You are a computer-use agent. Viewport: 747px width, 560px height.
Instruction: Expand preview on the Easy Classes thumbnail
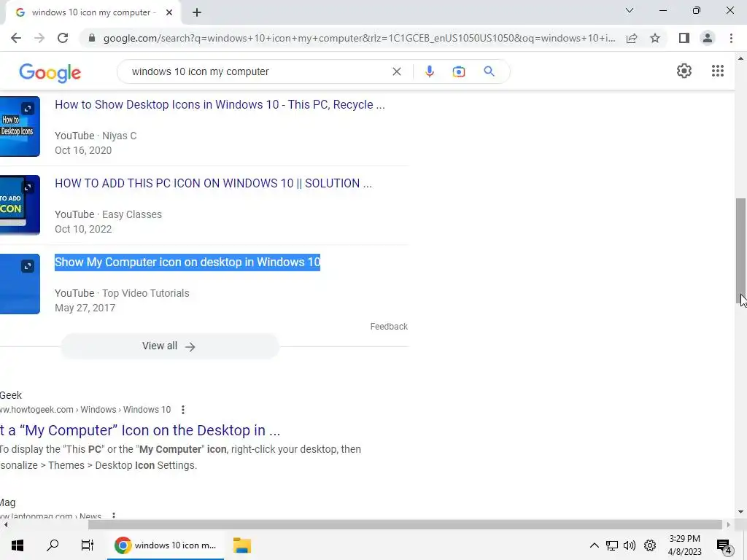[28, 187]
